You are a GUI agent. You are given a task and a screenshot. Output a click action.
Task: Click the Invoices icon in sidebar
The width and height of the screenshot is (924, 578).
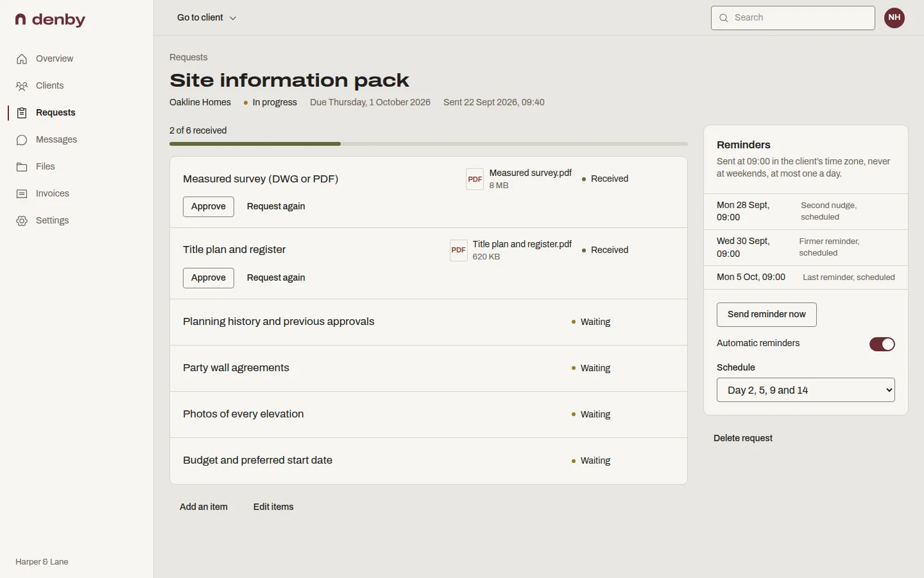[x=22, y=194]
